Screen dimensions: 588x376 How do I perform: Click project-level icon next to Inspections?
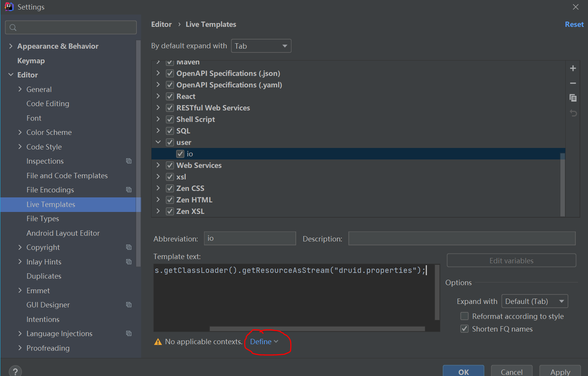coord(129,161)
